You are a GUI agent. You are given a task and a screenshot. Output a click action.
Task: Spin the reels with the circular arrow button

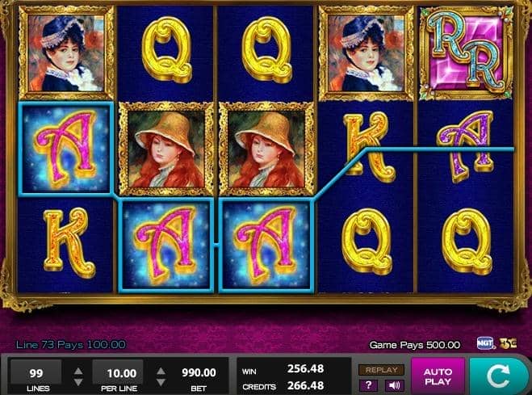[x=500, y=376]
